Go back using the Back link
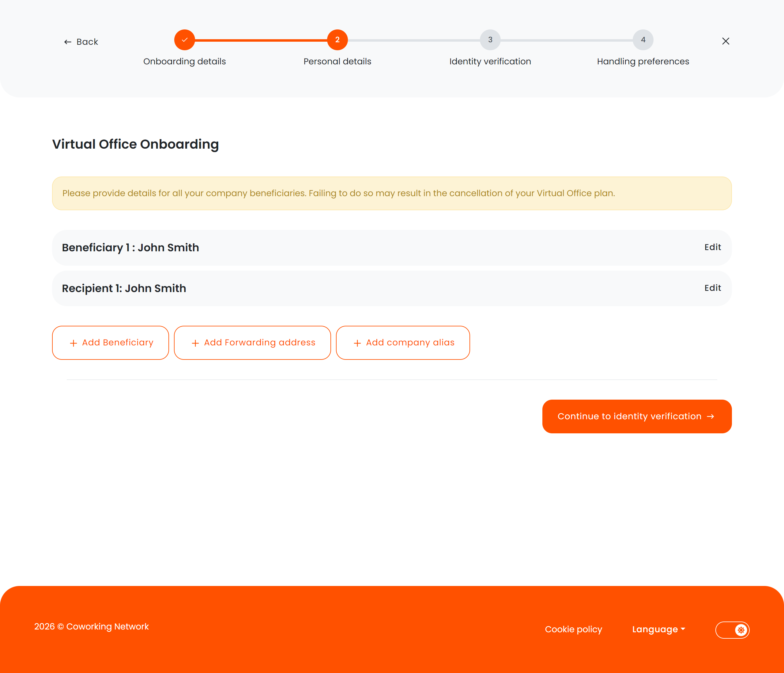 click(x=81, y=42)
